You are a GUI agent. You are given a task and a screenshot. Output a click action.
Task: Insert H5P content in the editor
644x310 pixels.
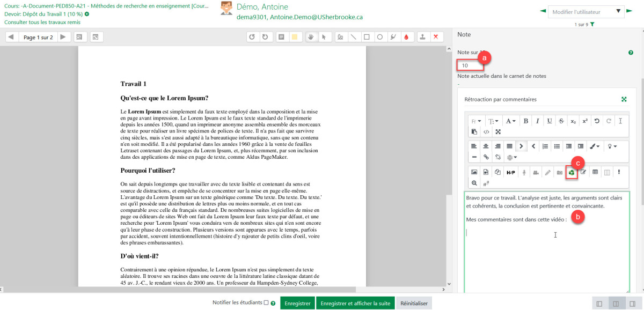(510, 172)
